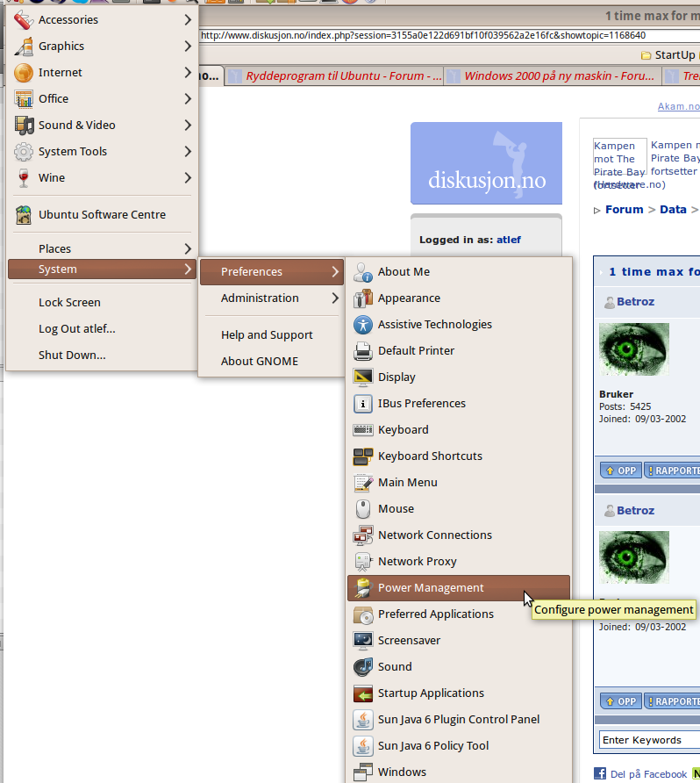Click the Startup Applications icon
The width and height of the screenshot is (700, 783).
(x=363, y=693)
